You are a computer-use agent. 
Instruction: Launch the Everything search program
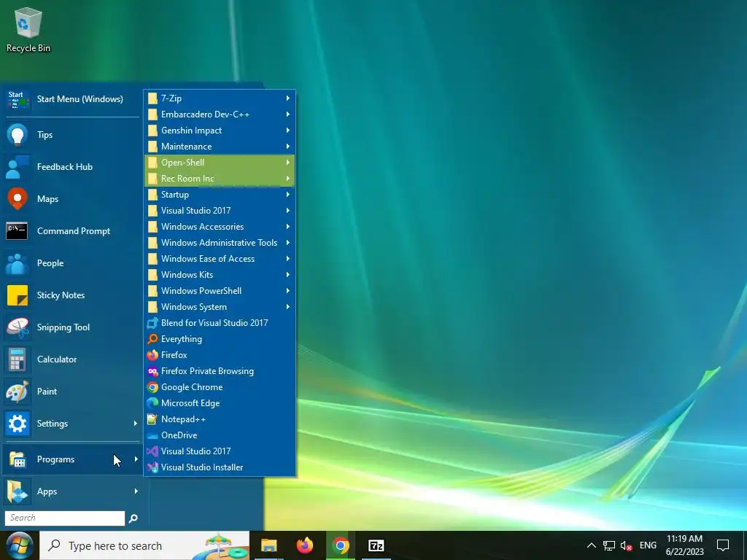[x=220, y=339]
